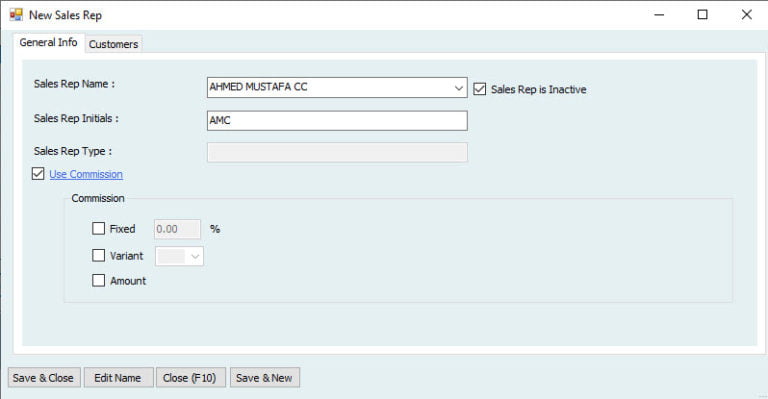Open the Use Commission link

point(86,174)
